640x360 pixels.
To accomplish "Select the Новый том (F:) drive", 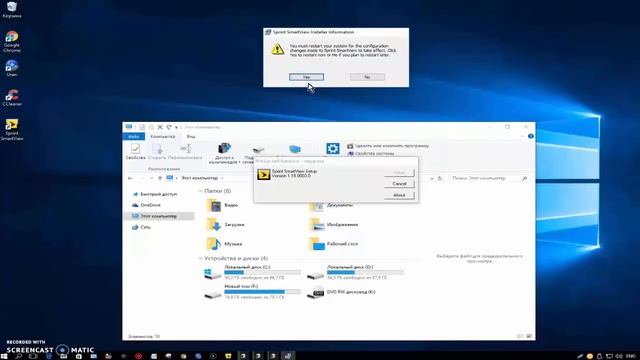I will [252, 292].
